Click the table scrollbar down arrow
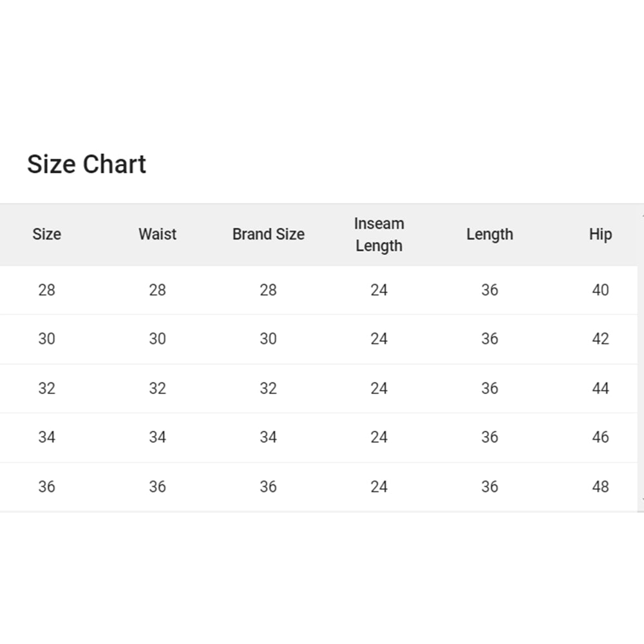This screenshot has width=644, height=644. [x=641, y=500]
